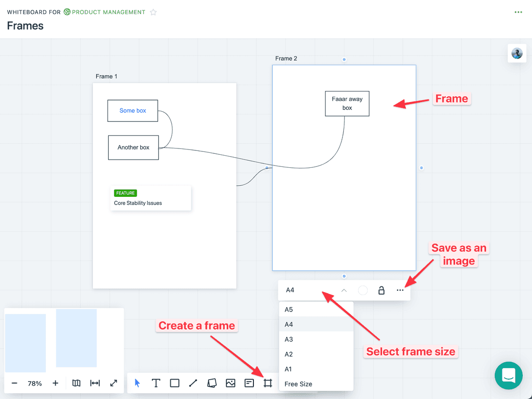The image size is (532, 399).
Task: Choose Free Size from the size list
Action: click(x=298, y=384)
